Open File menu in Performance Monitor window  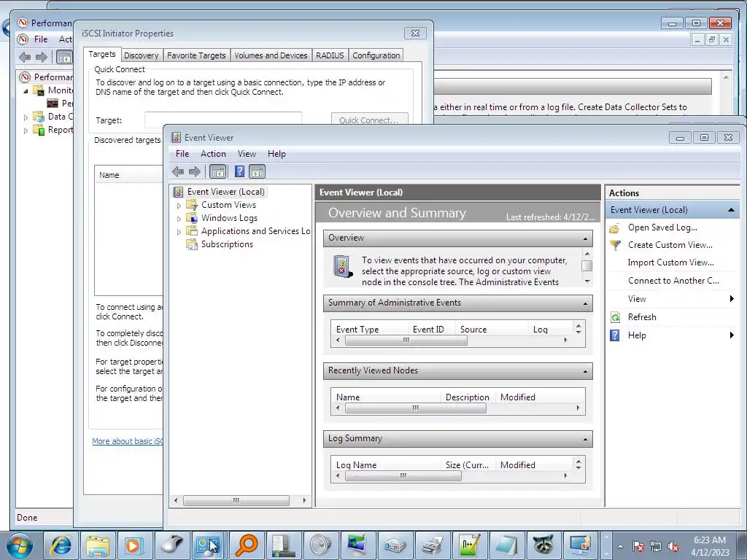click(41, 39)
